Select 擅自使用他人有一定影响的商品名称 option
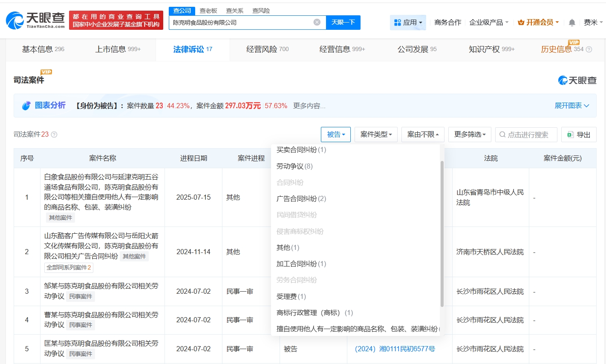 click(x=358, y=329)
